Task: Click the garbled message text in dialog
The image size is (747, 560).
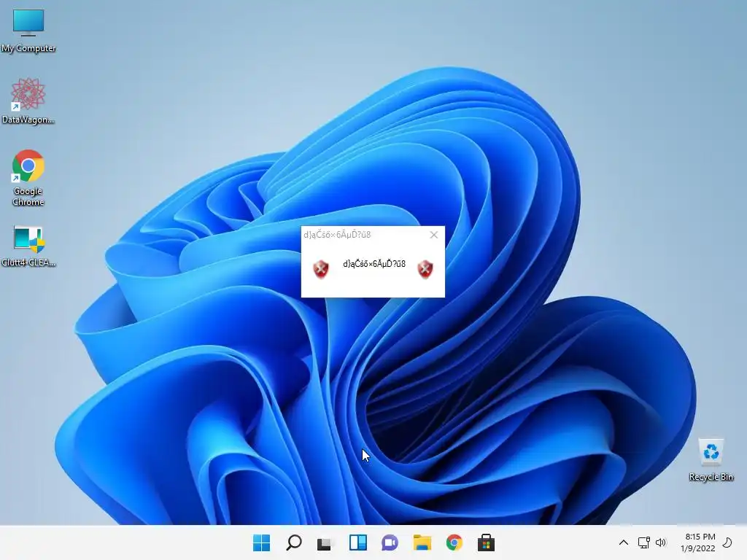Action: [374, 264]
